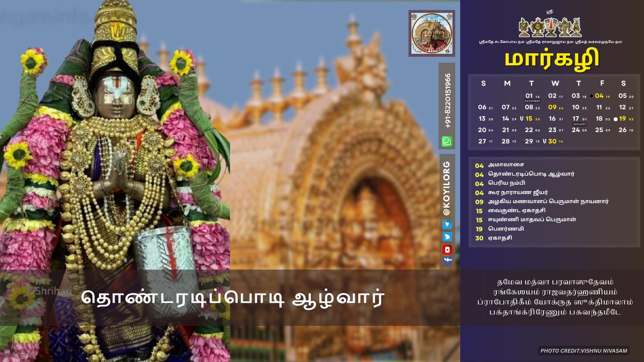Click the yellow மார்கழி month heading
The width and height of the screenshot is (644, 362).
pos(551,59)
